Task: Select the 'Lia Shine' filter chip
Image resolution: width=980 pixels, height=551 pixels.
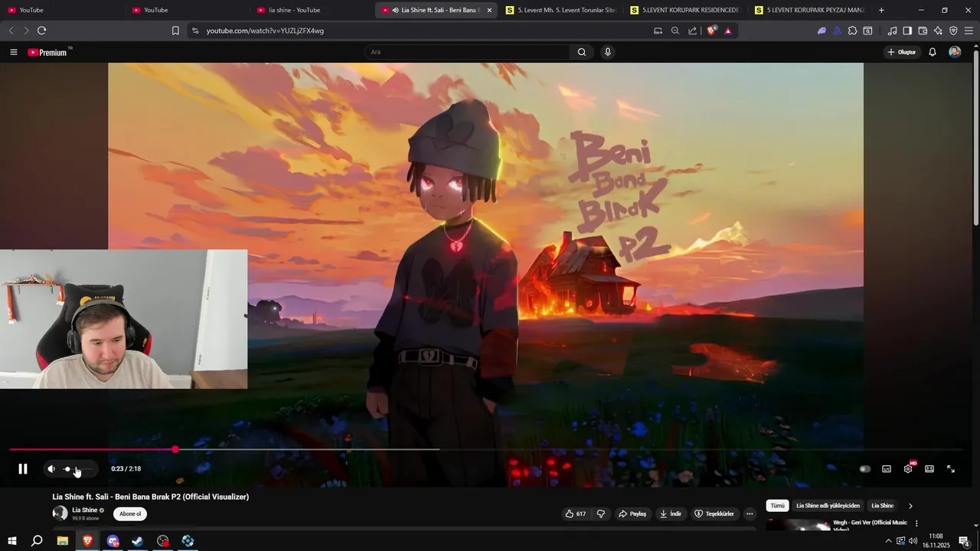Action: point(882,506)
